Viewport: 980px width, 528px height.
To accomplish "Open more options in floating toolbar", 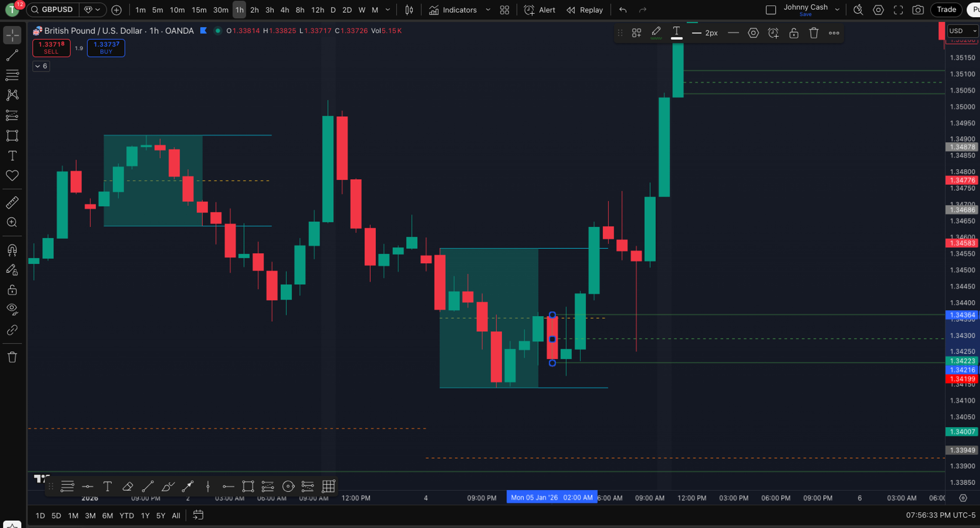I will (834, 33).
